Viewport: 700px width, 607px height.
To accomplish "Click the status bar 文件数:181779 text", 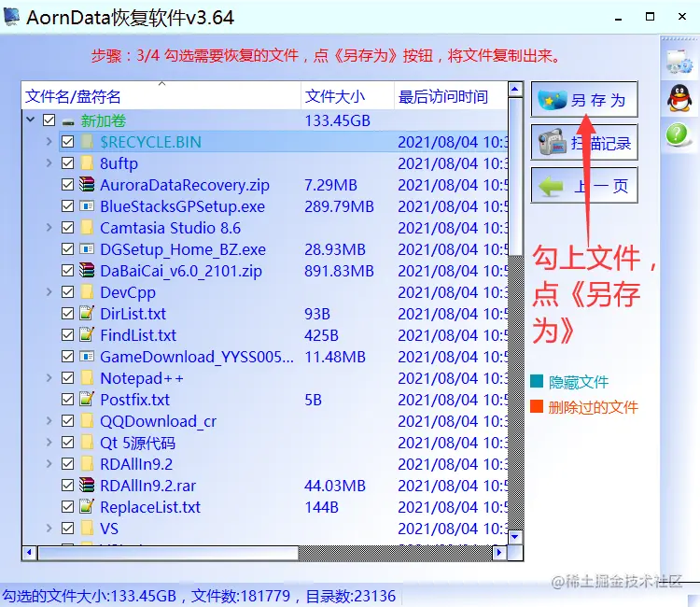I will [x=241, y=596].
